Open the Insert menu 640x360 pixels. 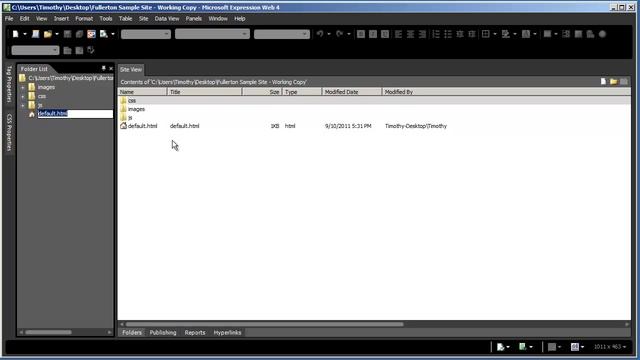(x=61, y=19)
